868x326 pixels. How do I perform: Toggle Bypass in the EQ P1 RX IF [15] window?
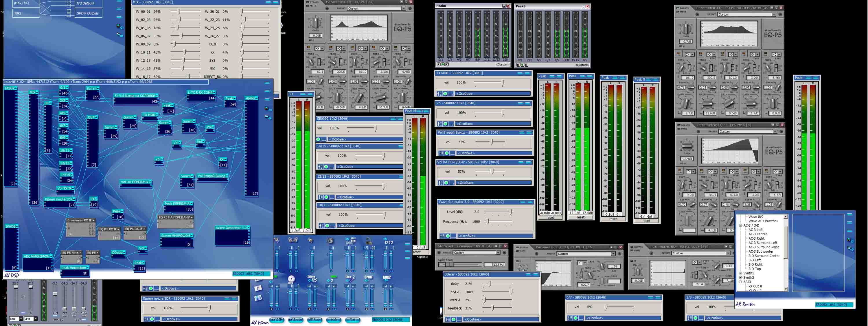tap(518, 247)
